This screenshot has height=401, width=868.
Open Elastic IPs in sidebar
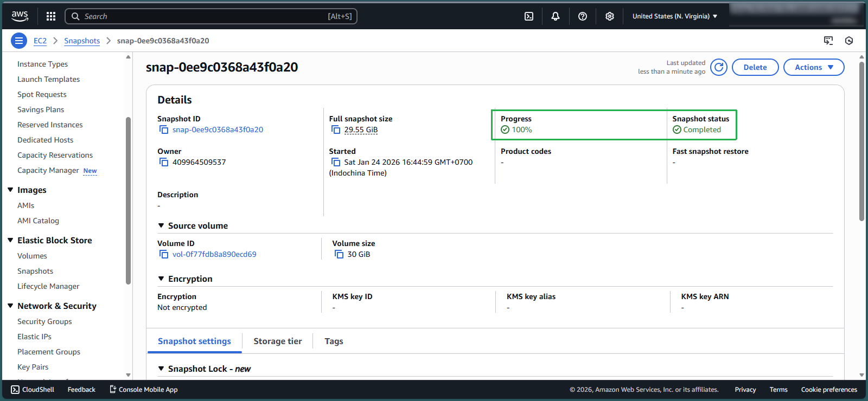coord(34,337)
